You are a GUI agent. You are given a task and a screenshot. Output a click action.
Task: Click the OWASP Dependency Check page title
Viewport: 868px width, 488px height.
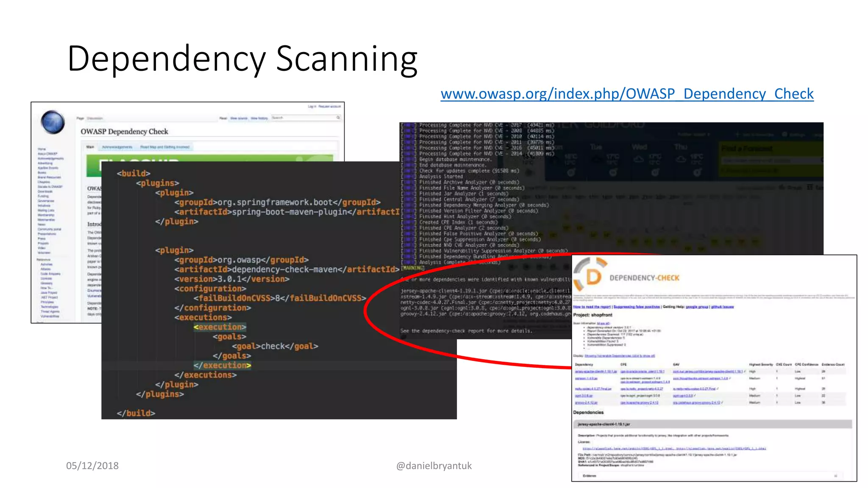[x=124, y=132]
